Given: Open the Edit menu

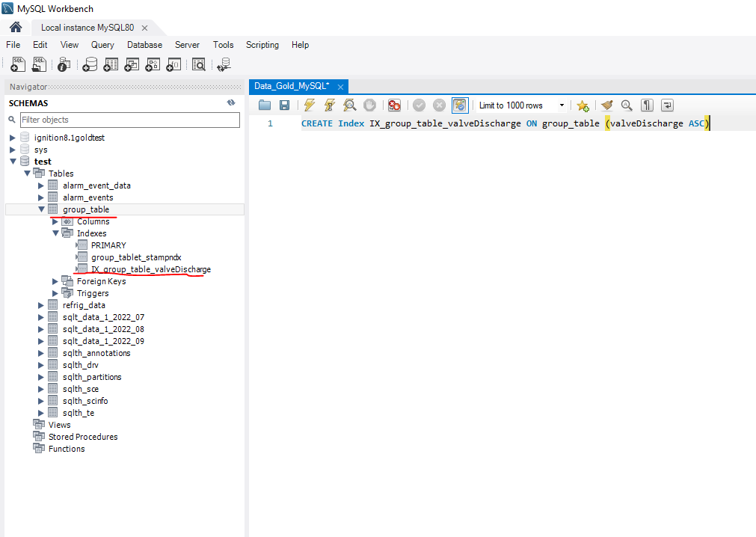Looking at the screenshot, I should (x=40, y=45).
